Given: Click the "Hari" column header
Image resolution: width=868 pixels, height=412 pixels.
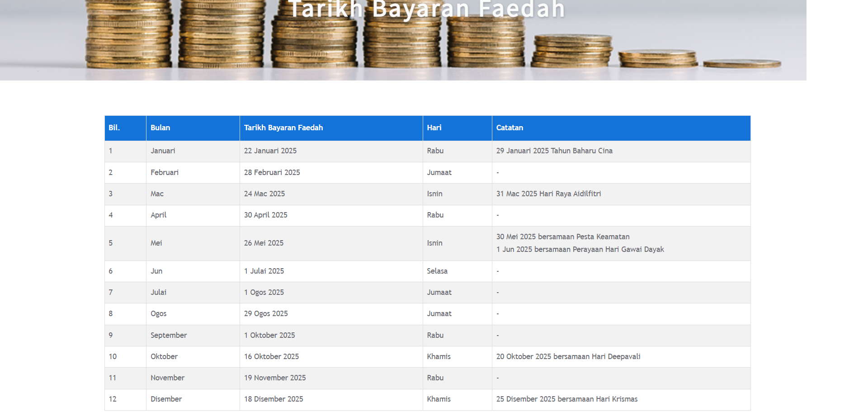Looking at the screenshot, I should click(x=434, y=128).
